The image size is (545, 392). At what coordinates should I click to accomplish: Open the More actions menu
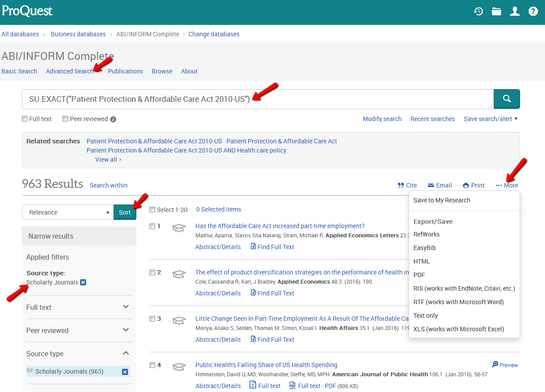coord(507,185)
